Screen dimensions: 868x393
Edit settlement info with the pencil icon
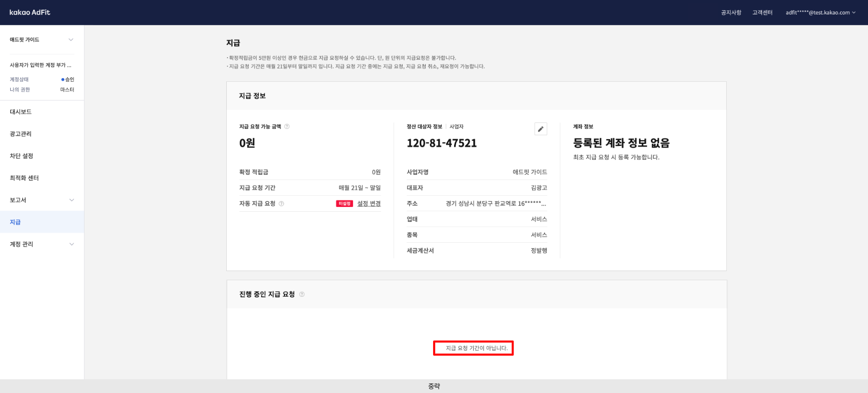[541, 129]
